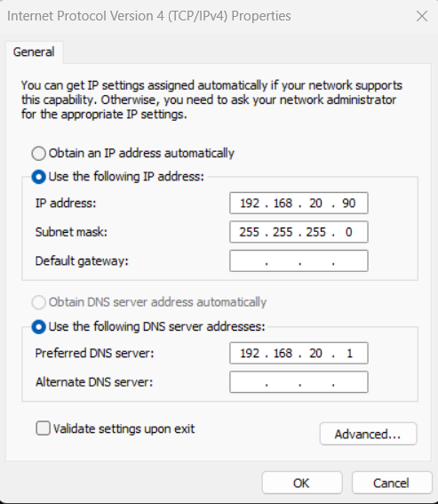Click into the empty Default gateway field
438x504 pixels.
pyautogui.click(x=299, y=260)
